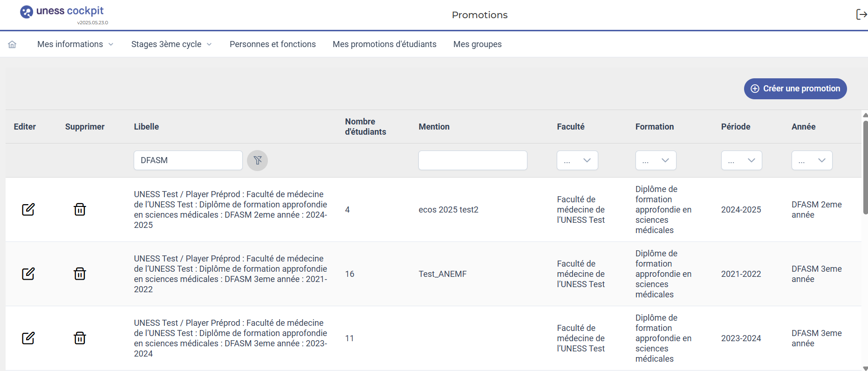This screenshot has height=371, width=868.
Task: Click the logout icon at top right
Action: click(861, 14)
